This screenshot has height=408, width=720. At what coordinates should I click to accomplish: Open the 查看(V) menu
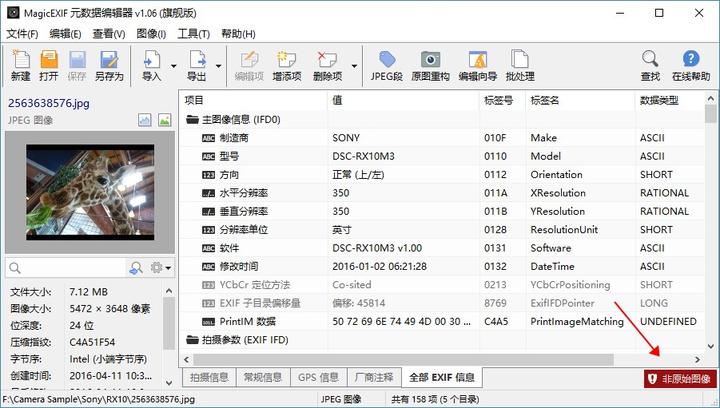pos(109,34)
